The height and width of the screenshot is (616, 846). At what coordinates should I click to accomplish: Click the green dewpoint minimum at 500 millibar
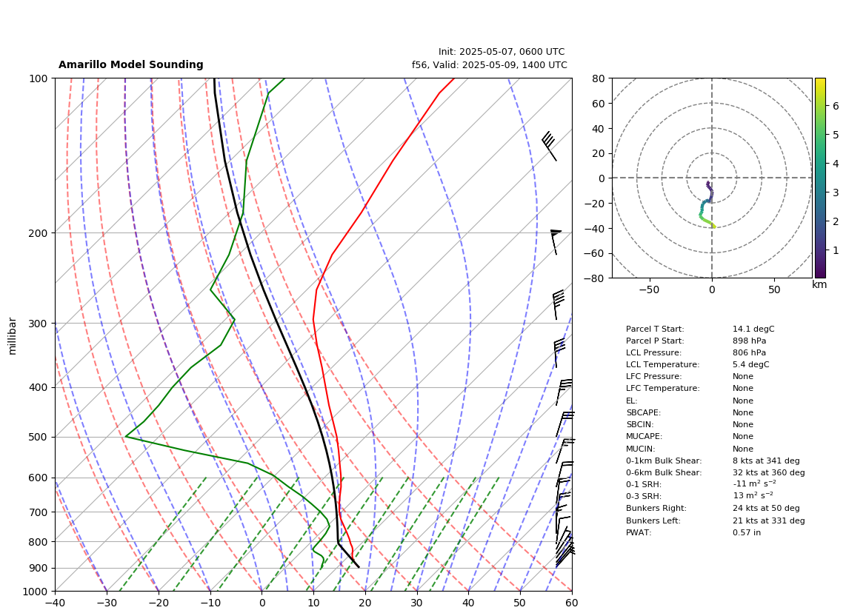pyautogui.click(x=126, y=436)
